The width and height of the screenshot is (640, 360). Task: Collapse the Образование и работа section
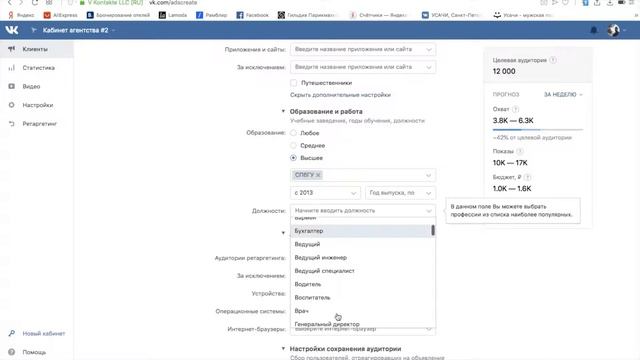[x=283, y=111]
